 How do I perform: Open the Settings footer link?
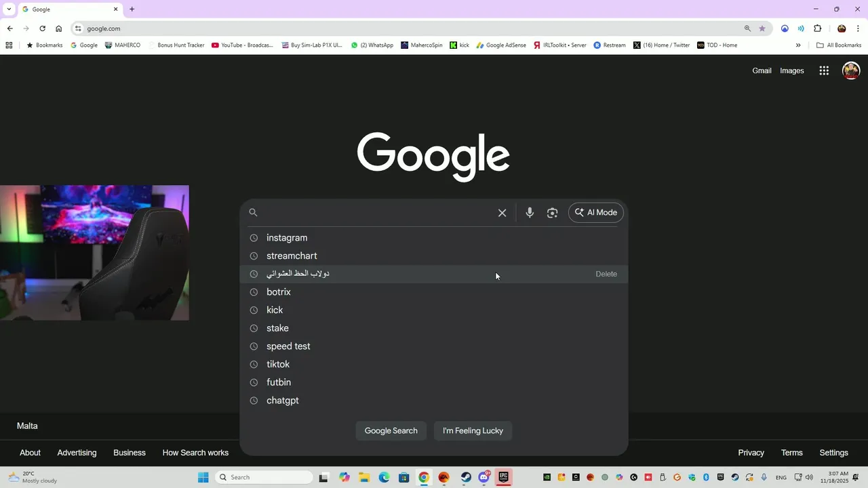click(833, 453)
